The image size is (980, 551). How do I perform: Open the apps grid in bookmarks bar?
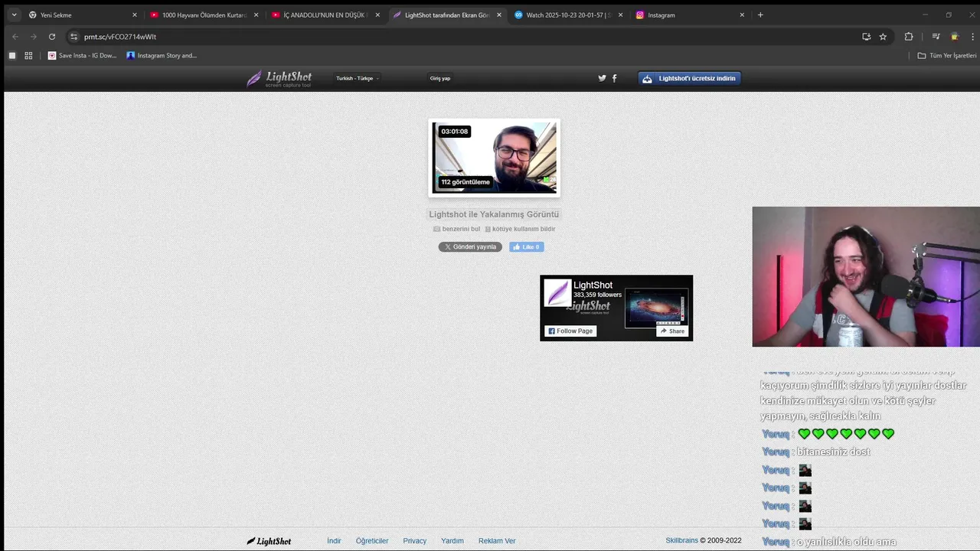[x=28, y=55]
